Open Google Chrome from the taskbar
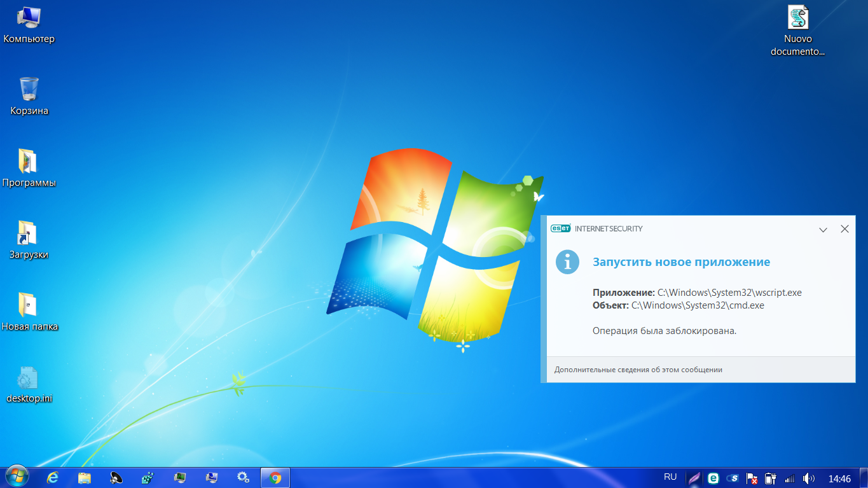Image resolution: width=868 pixels, height=488 pixels. [x=275, y=478]
